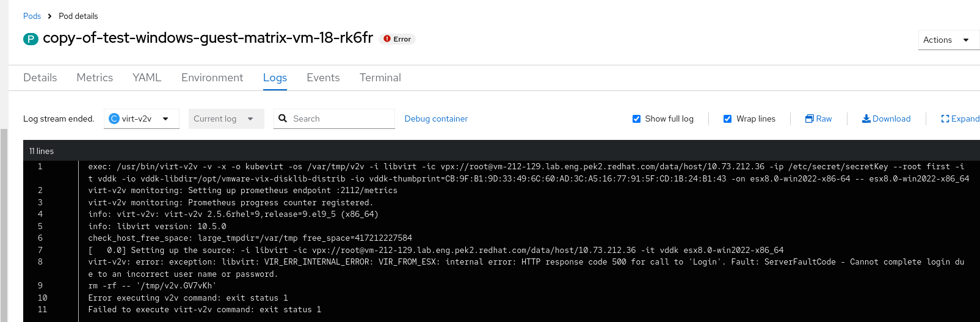The height and width of the screenshot is (322, 980).
Task: Click the teal Pod 'P' resource icon
Action: 31,39
